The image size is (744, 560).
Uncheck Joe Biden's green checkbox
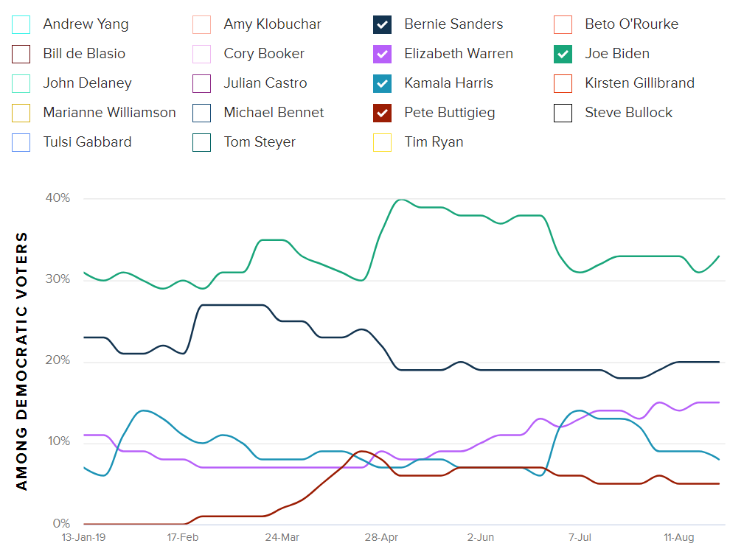pyautogui.click(x=563, y=54)
